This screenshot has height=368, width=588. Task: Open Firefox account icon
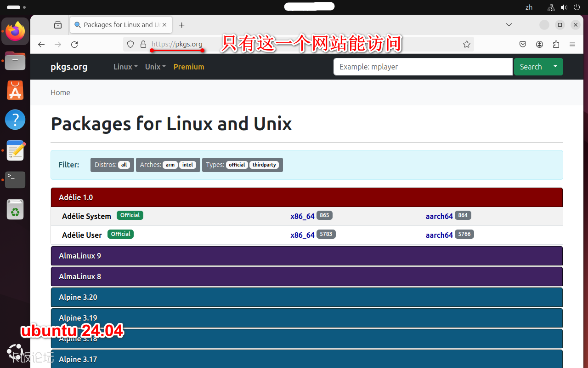(539, 44)
